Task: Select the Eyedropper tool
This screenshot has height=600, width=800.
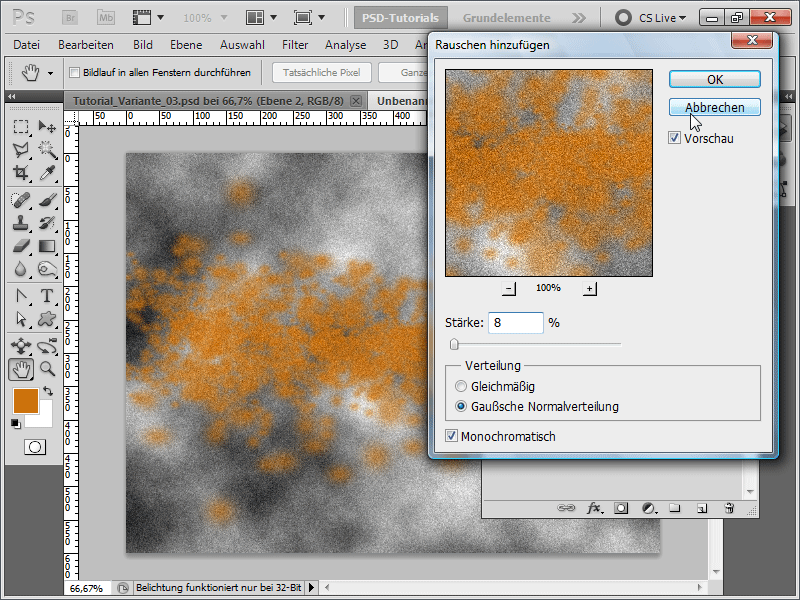Action: coord(46,173)
